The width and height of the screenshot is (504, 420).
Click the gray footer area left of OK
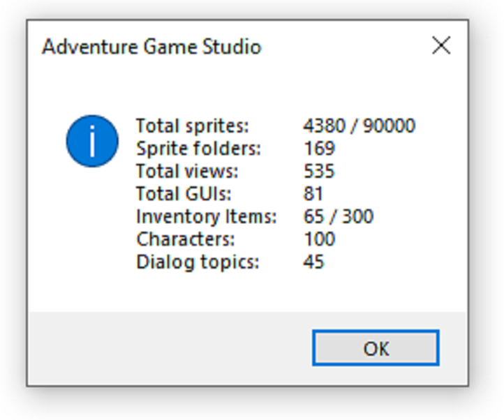tap(168, 347)
